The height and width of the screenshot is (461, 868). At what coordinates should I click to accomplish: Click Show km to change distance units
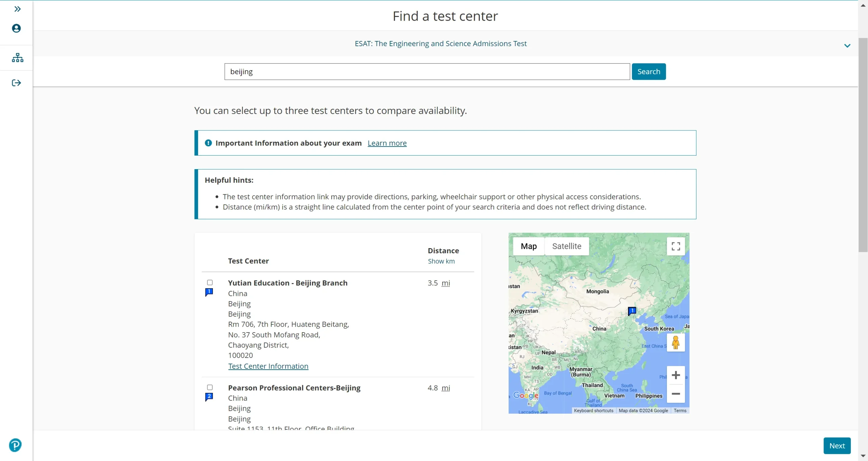[x=441, y=261]
